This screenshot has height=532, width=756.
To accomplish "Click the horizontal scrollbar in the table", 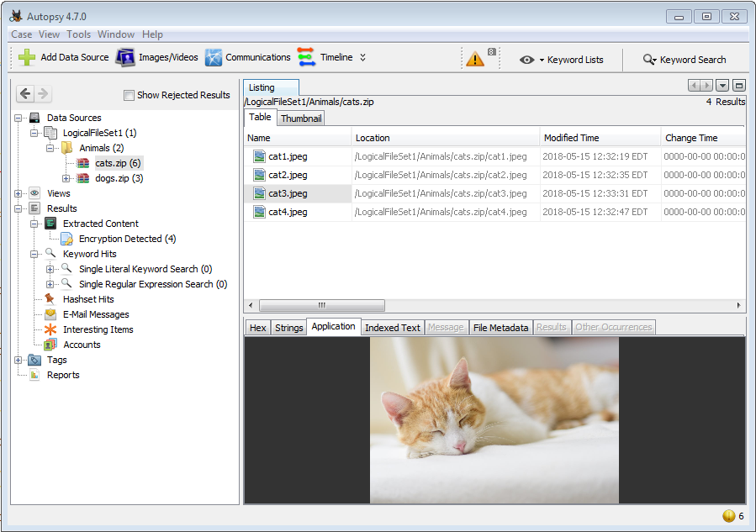I will pyautogui.click(x=321, y=306).
